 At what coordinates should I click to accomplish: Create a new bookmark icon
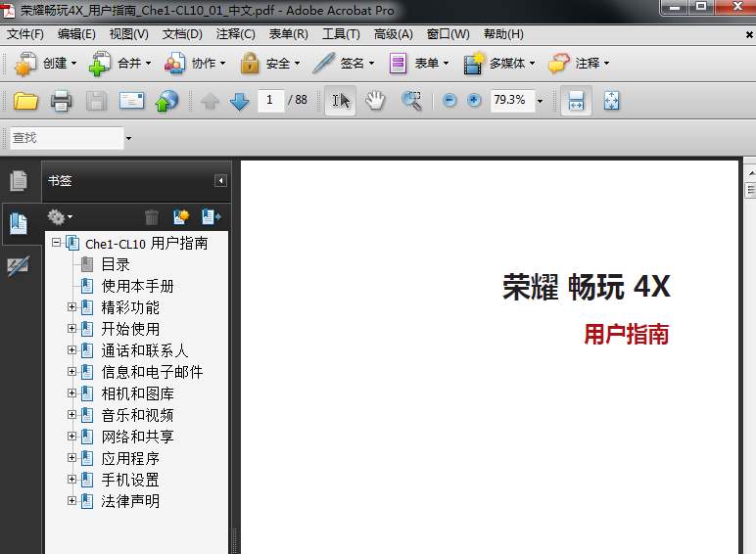pyautogui.click(x=181, y=216)
